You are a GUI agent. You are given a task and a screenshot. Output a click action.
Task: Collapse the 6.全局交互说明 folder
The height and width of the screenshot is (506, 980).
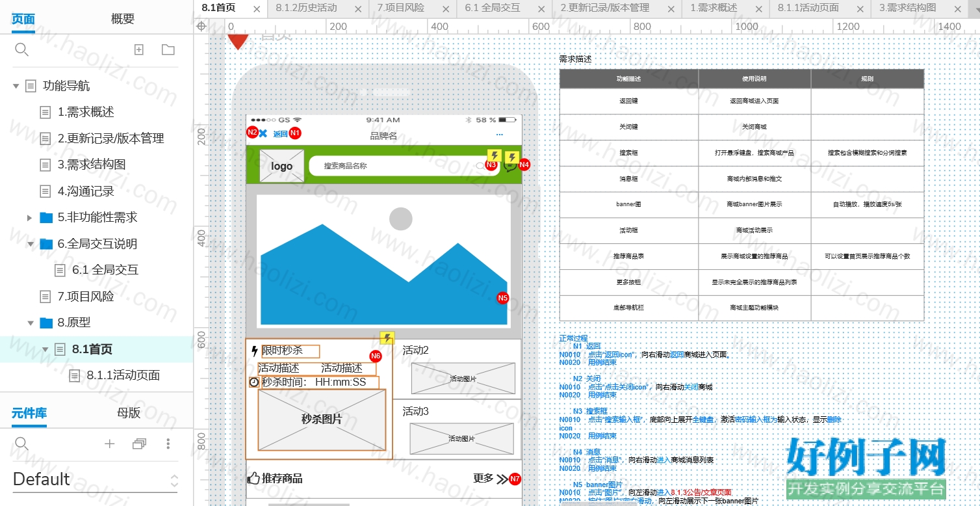pyautogui.click(x=31, y=244)
